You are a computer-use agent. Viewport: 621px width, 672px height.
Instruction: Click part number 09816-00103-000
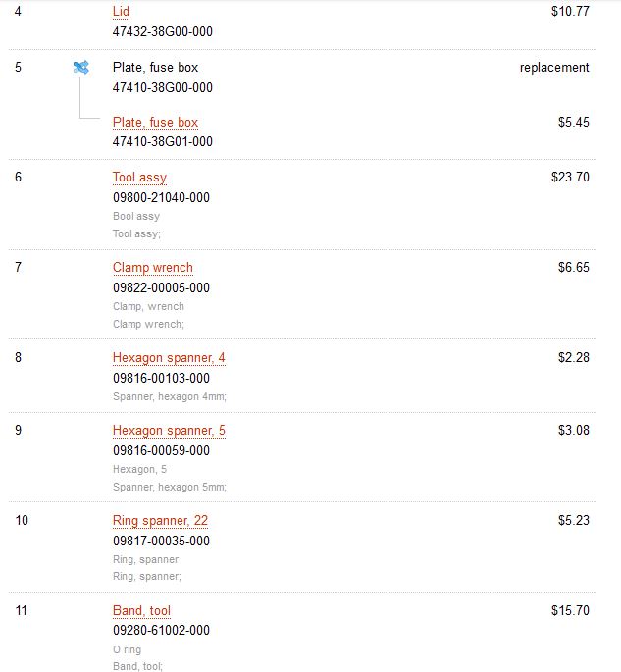tap(161, 378)
